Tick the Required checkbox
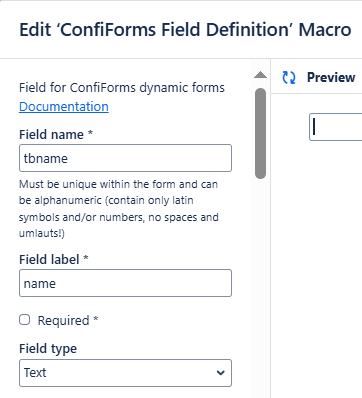Viewport: 362px width, 398px height. click(24, 320)
